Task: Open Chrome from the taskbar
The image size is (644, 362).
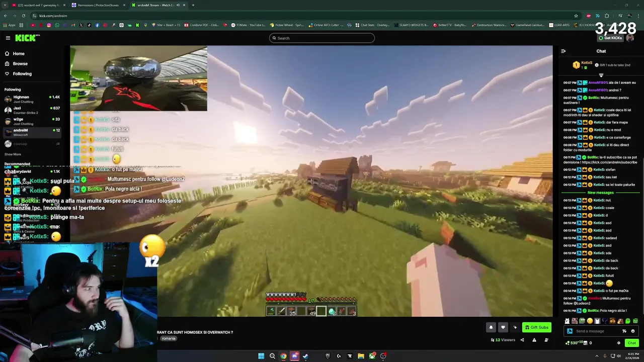Action: [x=283, y=356]
